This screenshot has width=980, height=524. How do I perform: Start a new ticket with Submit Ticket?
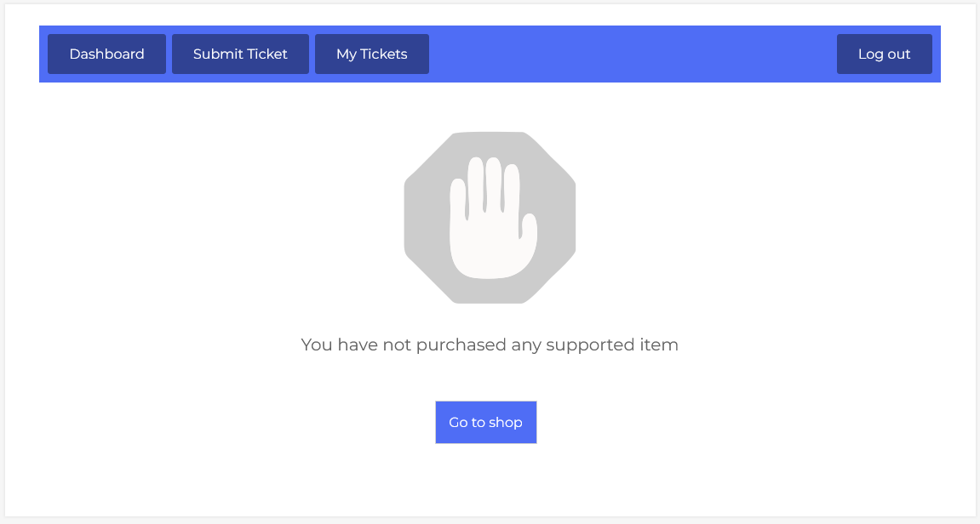click(x=240, y=54)
